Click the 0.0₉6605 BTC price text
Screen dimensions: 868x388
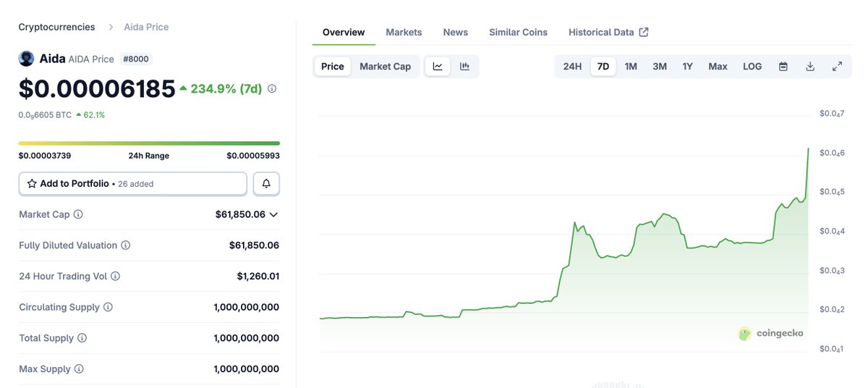tap(45, 115)
